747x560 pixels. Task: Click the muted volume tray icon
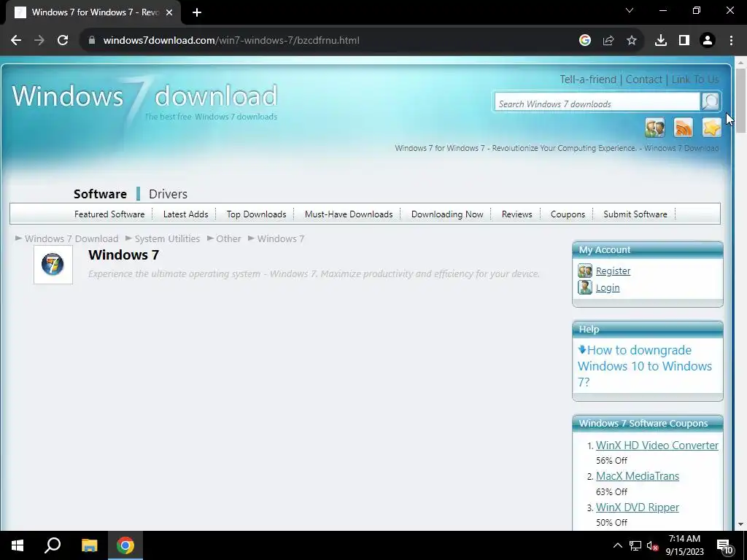[653, 545]
